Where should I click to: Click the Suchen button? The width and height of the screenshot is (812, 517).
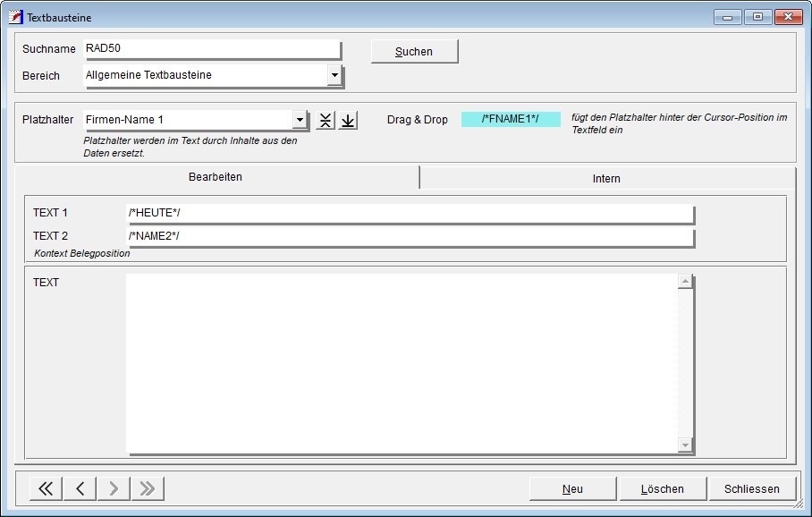pyautogui.click(x=414, y=52)
